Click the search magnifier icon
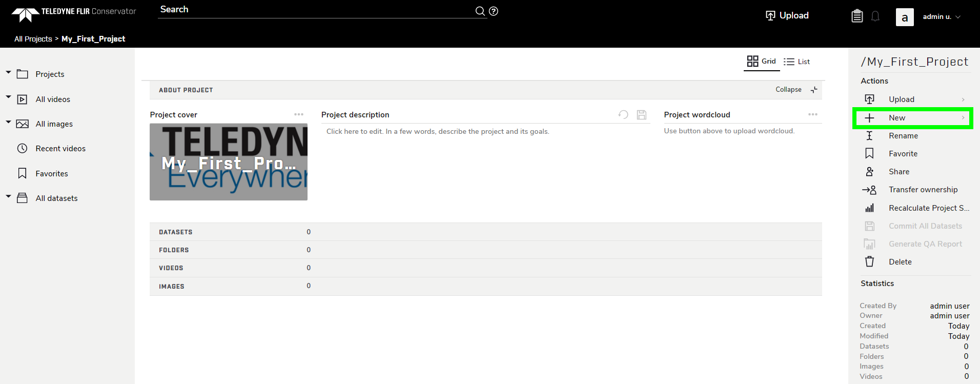Image resolution: width=980 pixels, height=384 pixels. click(480, 11)
